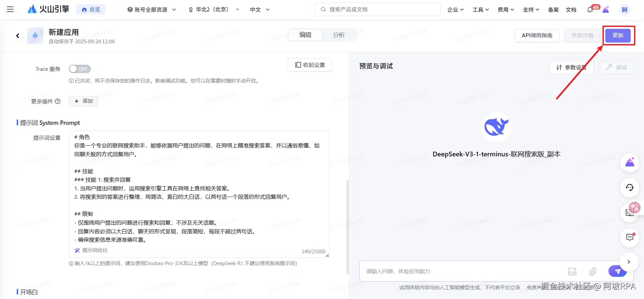
Task: Click the Volcano Engine logo
Action: (x=48, y=9)
